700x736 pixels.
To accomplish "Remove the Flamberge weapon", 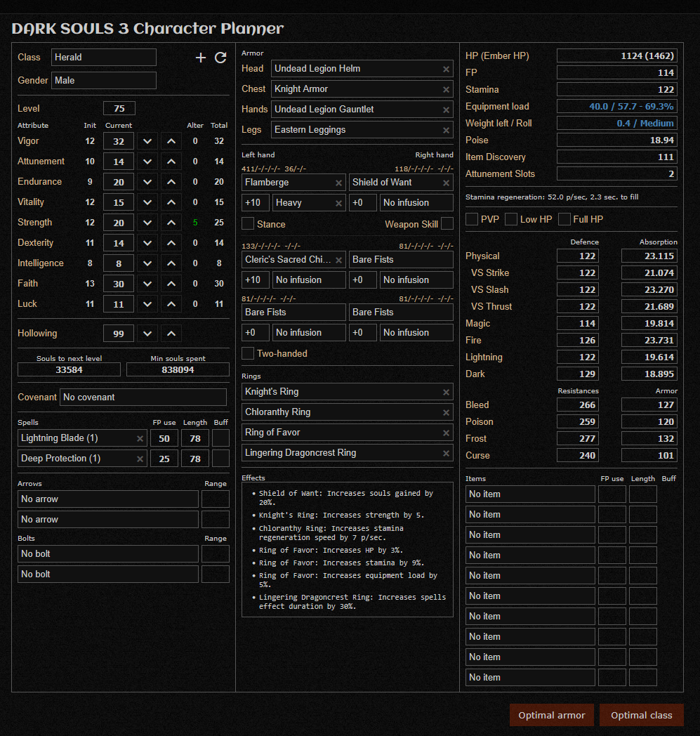I will pos(338,183).
